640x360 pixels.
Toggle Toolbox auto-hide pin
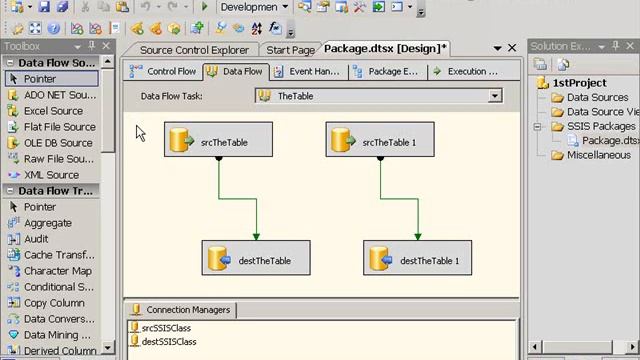point(92,46)
